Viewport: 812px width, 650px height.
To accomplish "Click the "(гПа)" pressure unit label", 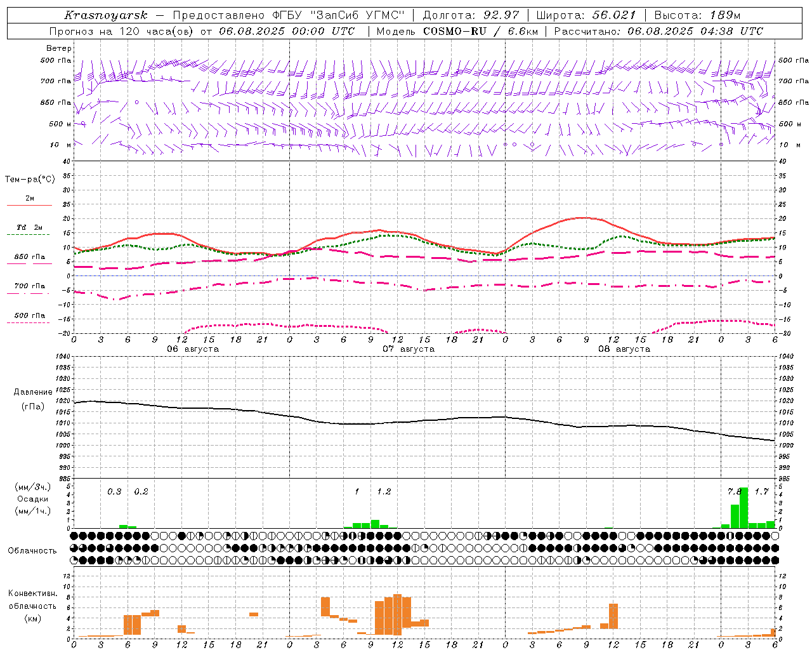I will click(x=32, y=406).
